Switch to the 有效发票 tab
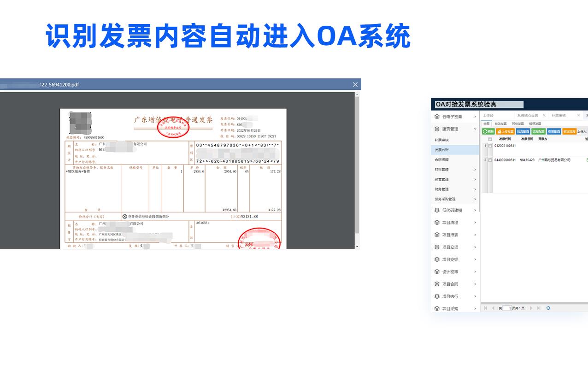588x365 pixels. pyautogui.click(x=500, y=124)
